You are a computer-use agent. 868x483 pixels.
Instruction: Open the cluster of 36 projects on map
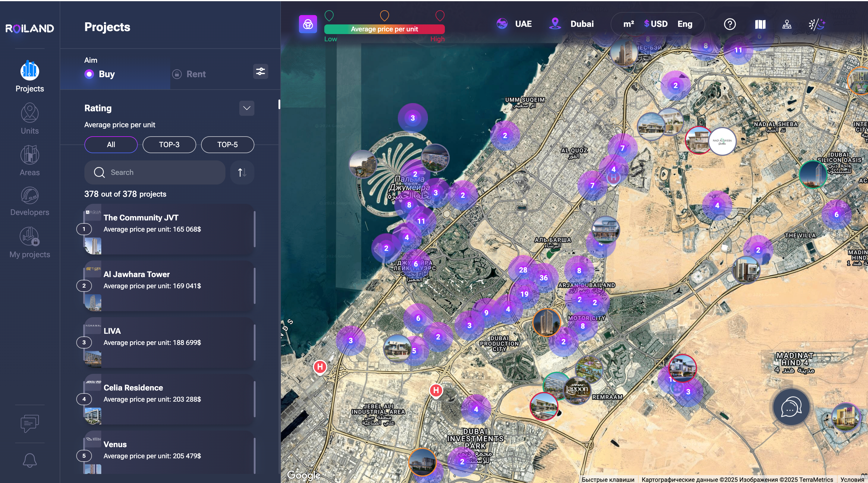[543, 278]
